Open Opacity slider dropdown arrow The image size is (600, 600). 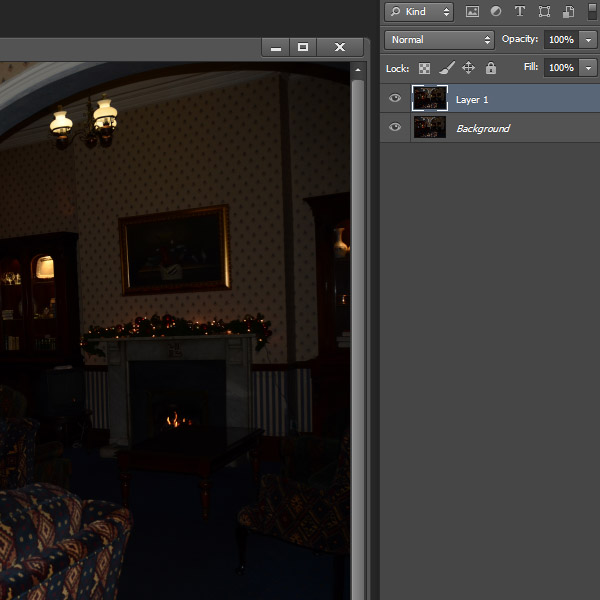[588, 40]
